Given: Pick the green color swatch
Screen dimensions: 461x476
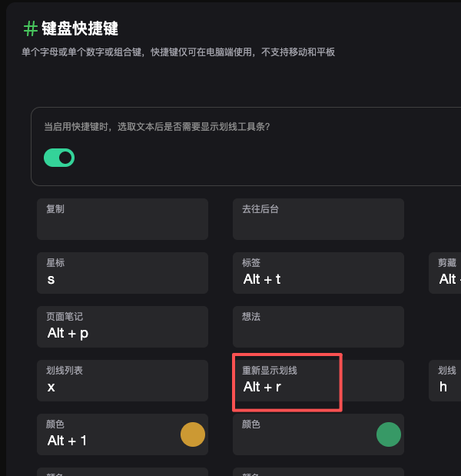Looking at the screenshot, I should (x=389, y=434).
